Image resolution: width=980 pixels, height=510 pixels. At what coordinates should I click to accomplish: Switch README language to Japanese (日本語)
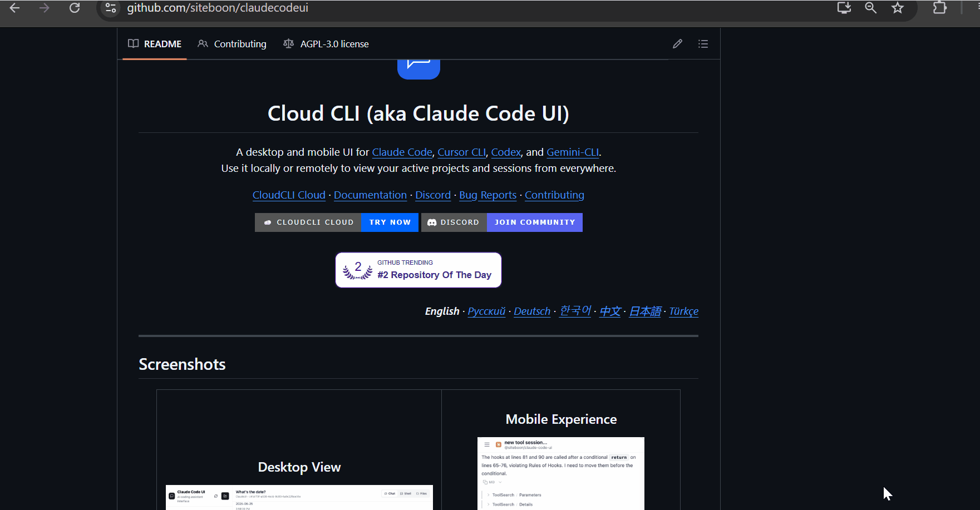tap(645, 311)
